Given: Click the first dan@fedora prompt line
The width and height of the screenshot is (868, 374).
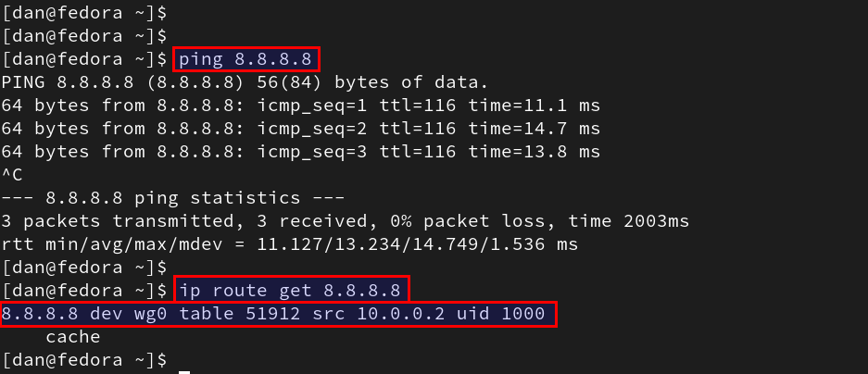Looking at the screenshot, I should click(84, 13).
